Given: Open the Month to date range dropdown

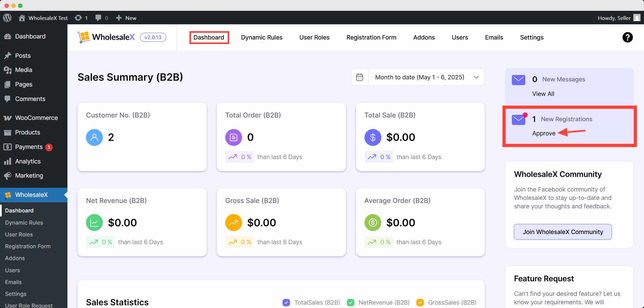Looking at the screenshot, I should point(427,77).
